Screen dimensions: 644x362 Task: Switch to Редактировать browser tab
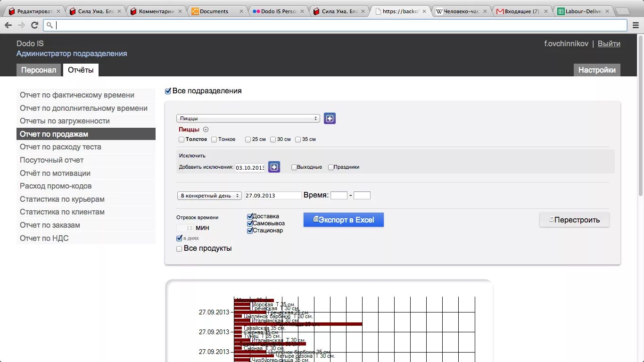34,11
